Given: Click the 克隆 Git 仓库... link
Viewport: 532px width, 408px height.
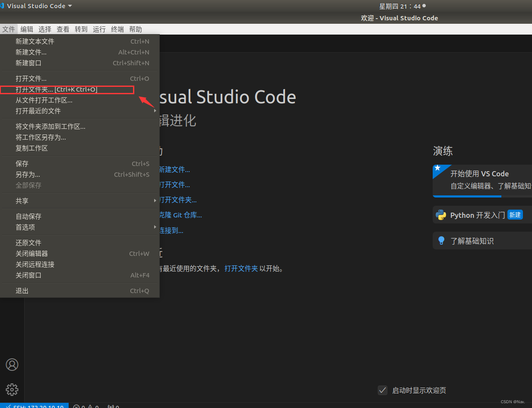Looking at the screenshot, I should point(181,215).
